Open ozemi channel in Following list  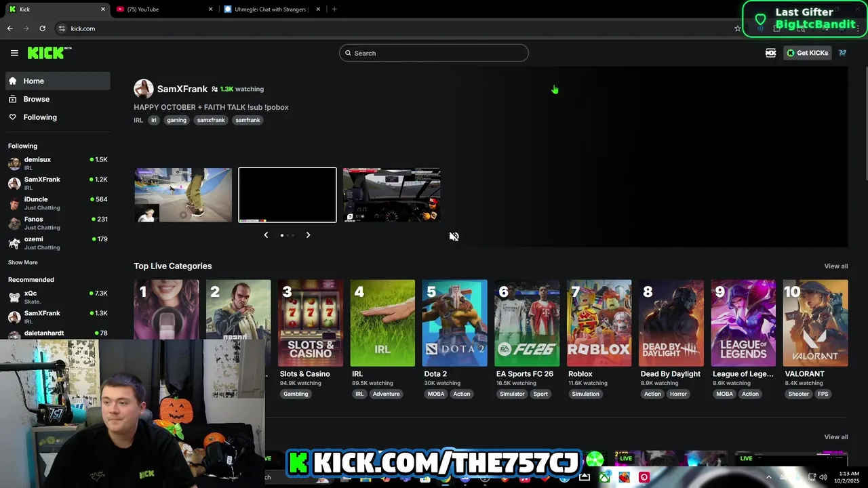(58, 243)
